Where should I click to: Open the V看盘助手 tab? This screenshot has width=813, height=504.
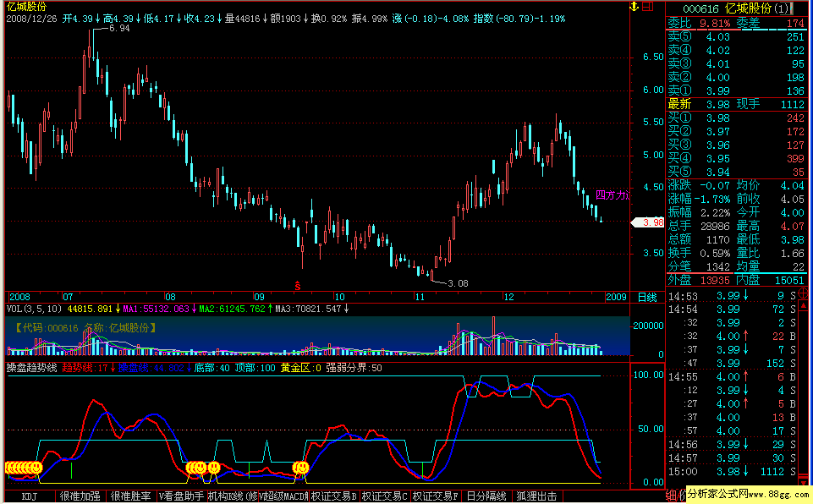click(182, 496)
